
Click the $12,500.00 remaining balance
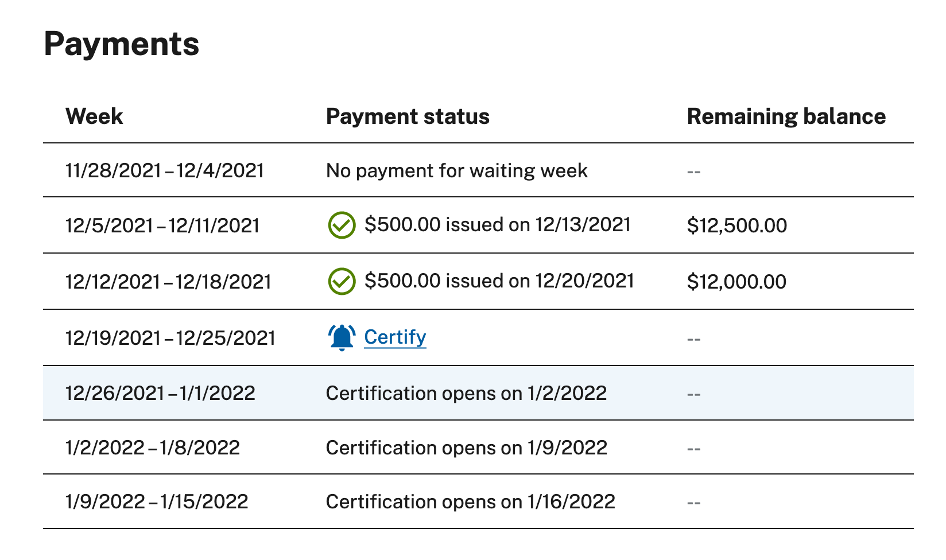point(736,225)
